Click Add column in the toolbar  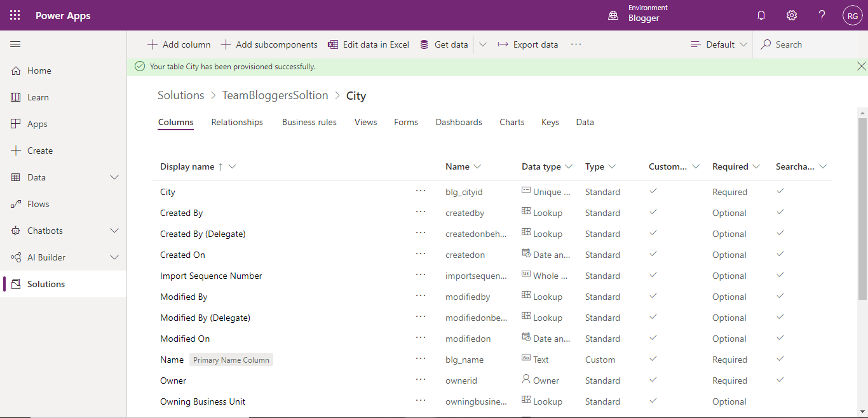(x=179, y=44)
